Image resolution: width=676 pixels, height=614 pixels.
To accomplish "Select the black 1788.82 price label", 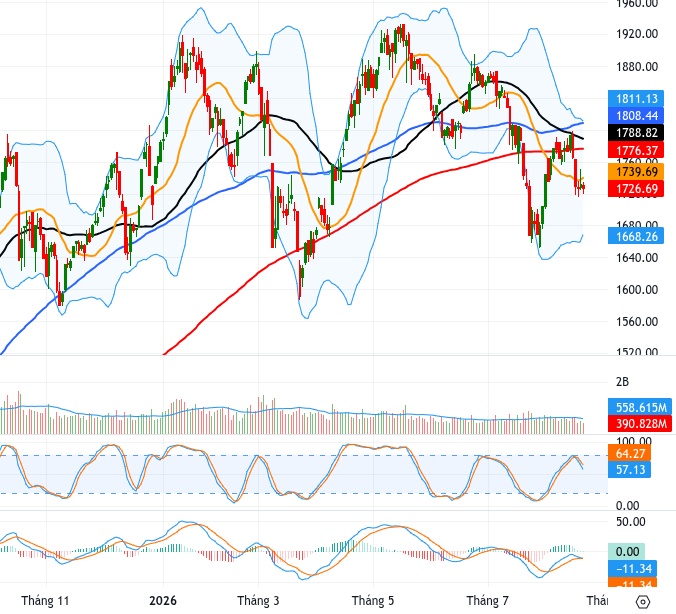I will pyautogui.click(x=635, y=133).
